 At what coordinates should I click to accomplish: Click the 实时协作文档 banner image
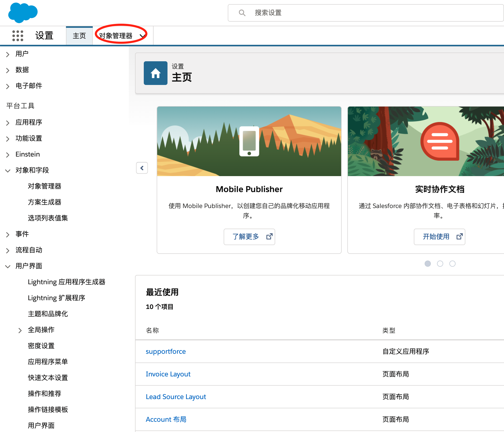click(x=426, y=141)
